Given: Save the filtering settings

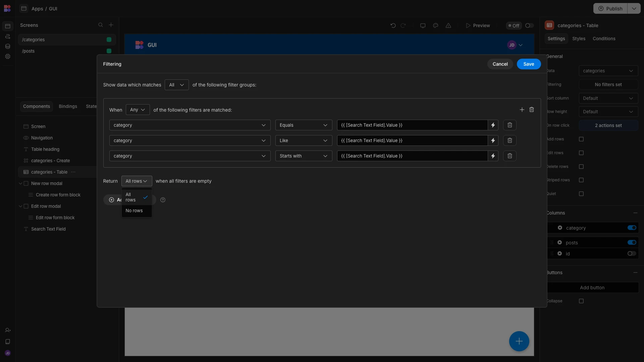Looking at the screenshot, I should 529,64.
